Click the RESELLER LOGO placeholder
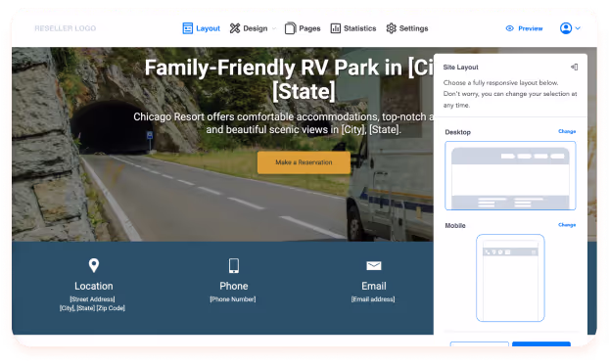This screenshot has height=364, width=609. (x=66, y=28)
